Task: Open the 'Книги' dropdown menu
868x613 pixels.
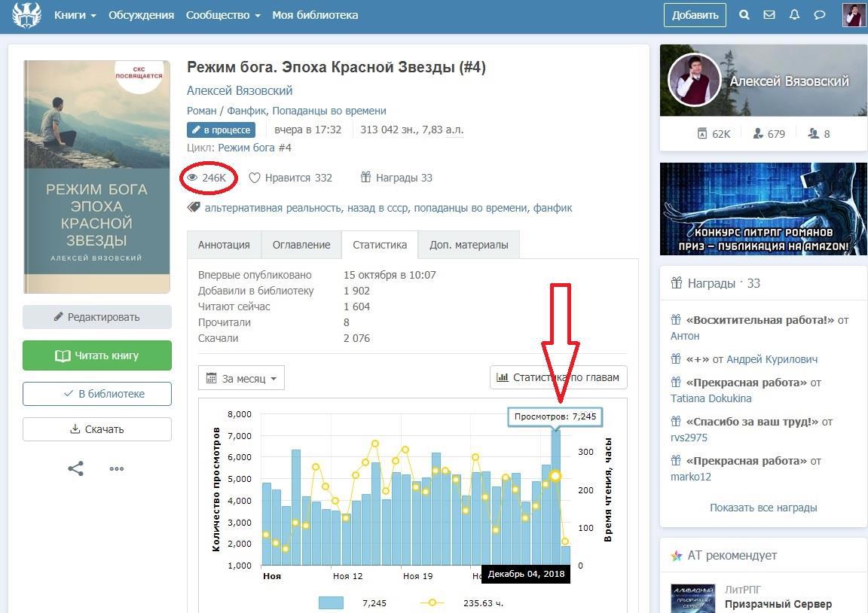Action: [x=75, y=15]
